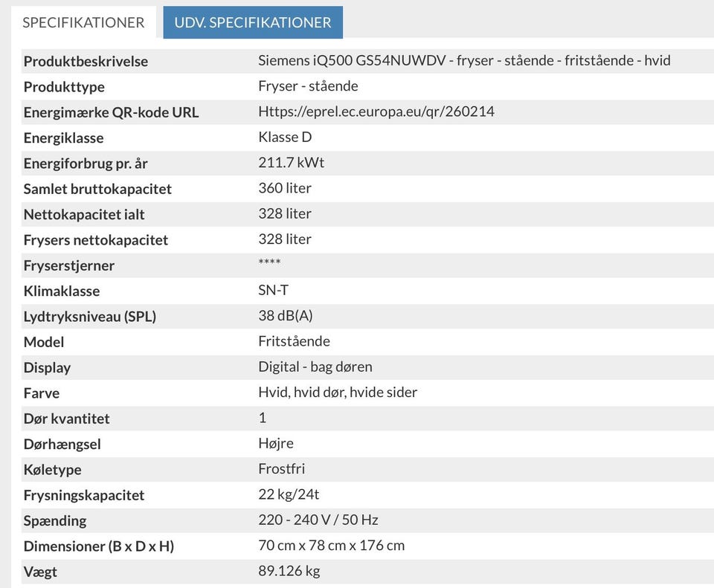The width and height of the screenshot is (714, 588).
Task: Click the Klasse D value
Action: tap(285, 137)
